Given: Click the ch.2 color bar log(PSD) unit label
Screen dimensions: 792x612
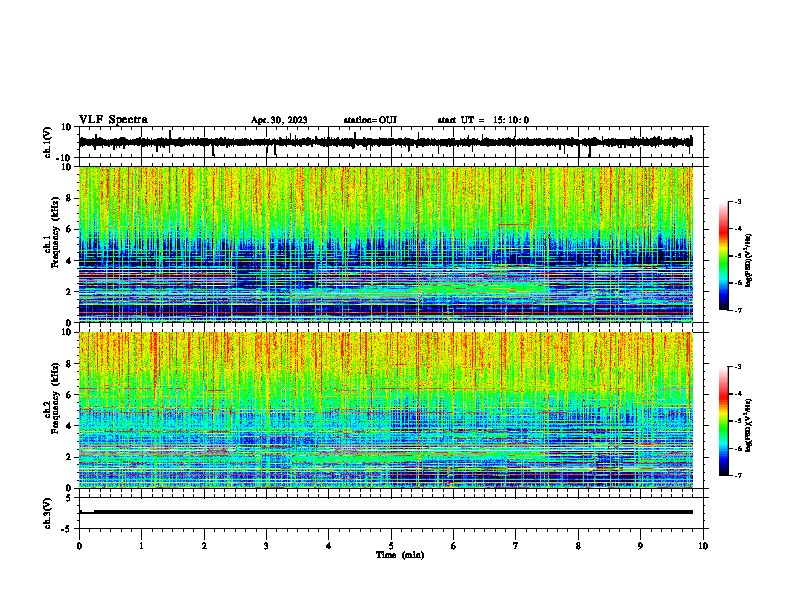Looking at the screenshot, I should [x=749, y=425].
